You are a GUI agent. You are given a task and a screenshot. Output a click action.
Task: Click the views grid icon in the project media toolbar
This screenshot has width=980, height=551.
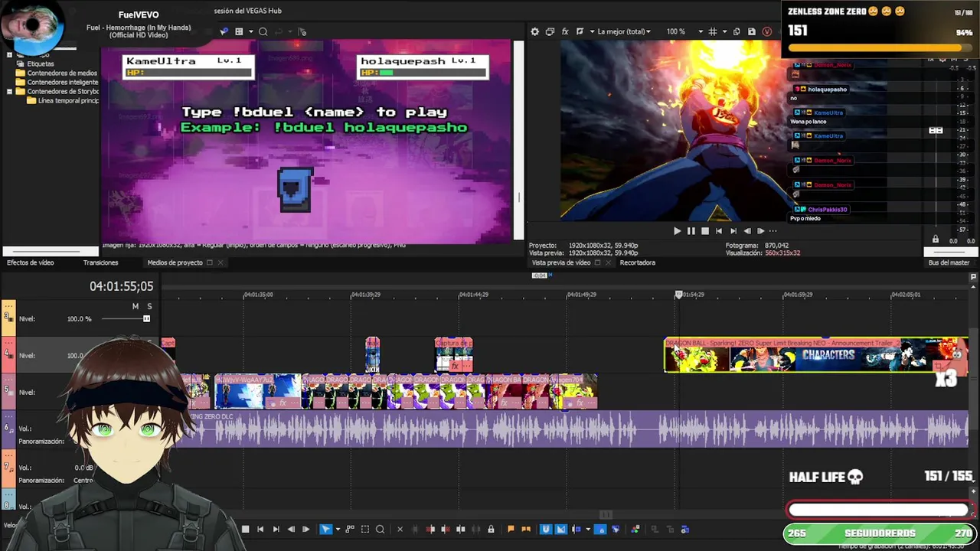pyautogui.click(x=239, y=31)
